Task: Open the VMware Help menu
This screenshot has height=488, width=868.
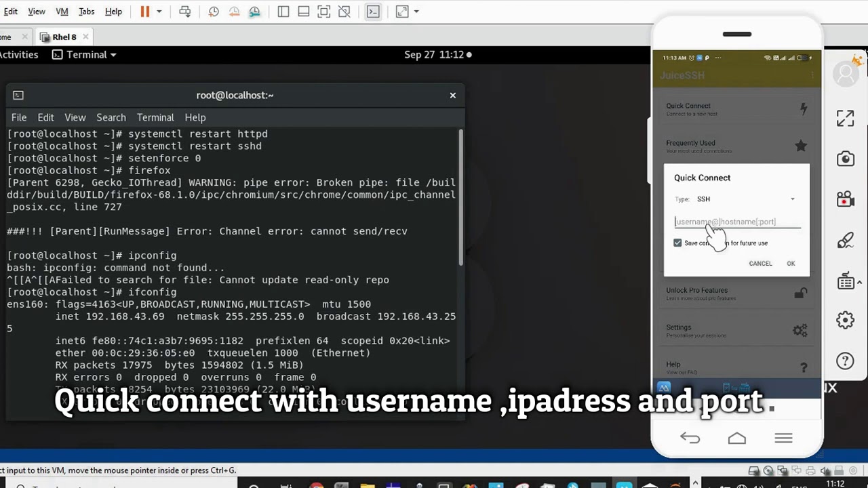Action: [x=113, y=12]
